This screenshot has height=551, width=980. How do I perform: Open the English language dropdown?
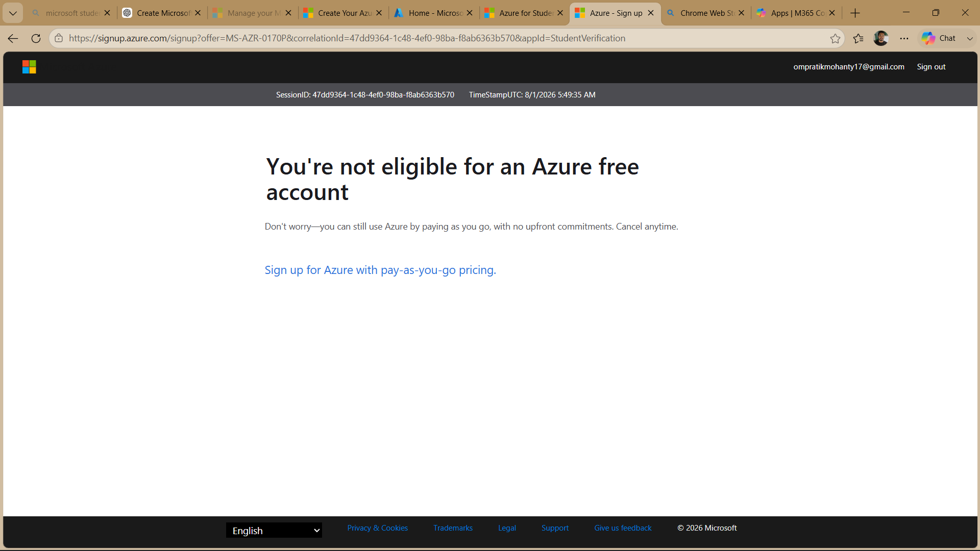point(274,530)
